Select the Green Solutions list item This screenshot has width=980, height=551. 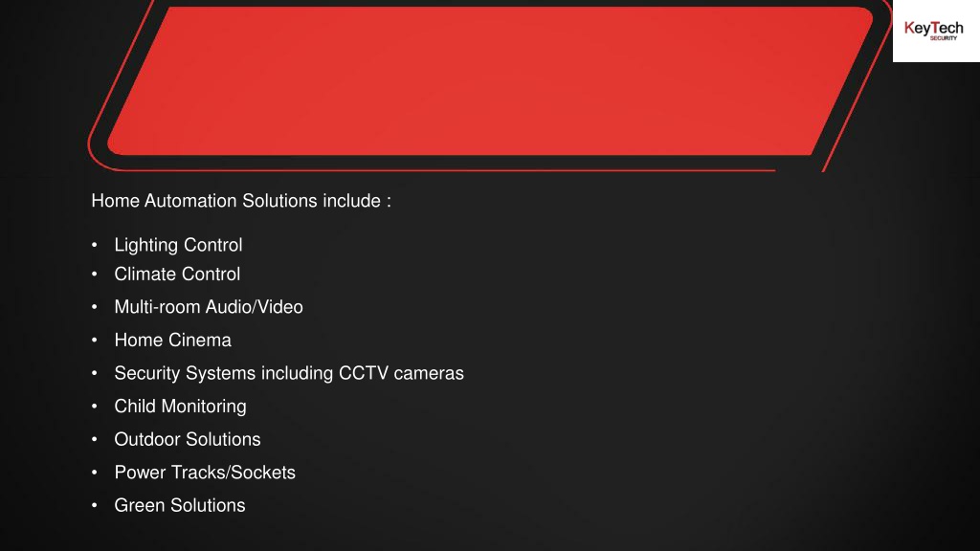[179, 505]
